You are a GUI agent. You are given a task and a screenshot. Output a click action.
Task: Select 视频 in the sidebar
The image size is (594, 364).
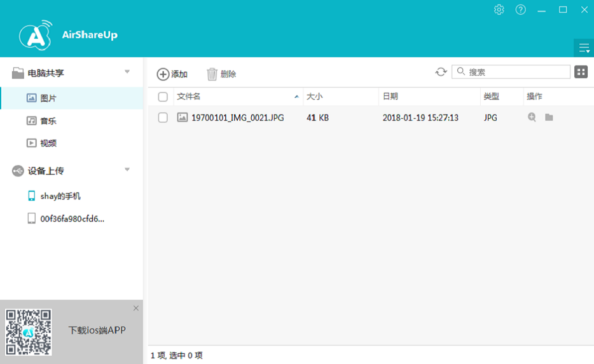pos(72,143)
